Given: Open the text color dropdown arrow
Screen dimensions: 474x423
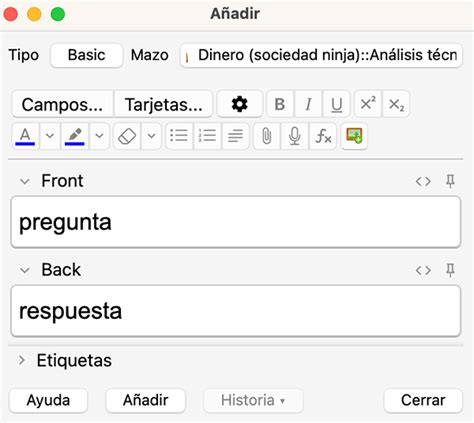Looking at the screenshot, I should tap(50, 136).
